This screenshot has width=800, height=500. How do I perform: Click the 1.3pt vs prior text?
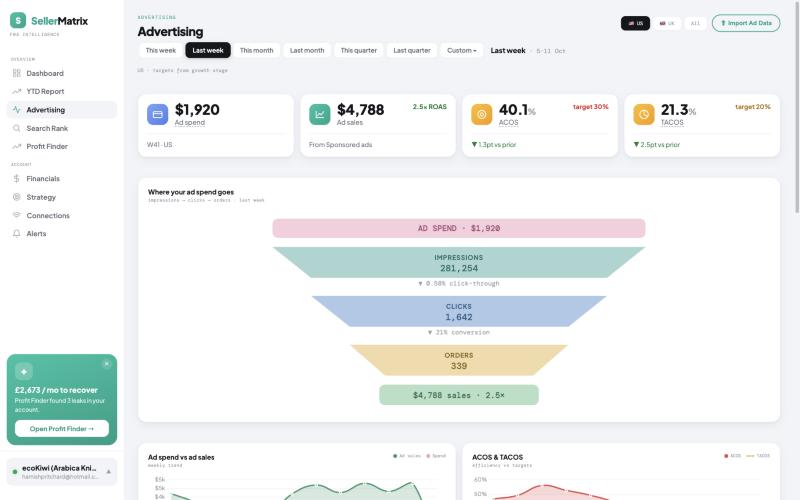click(494, 145)
